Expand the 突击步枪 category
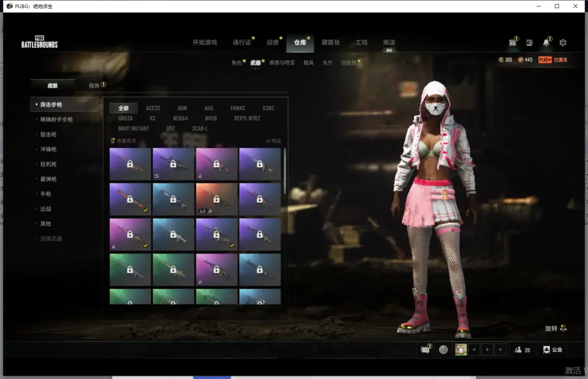 pyautogui.click(x=64, y=104)
